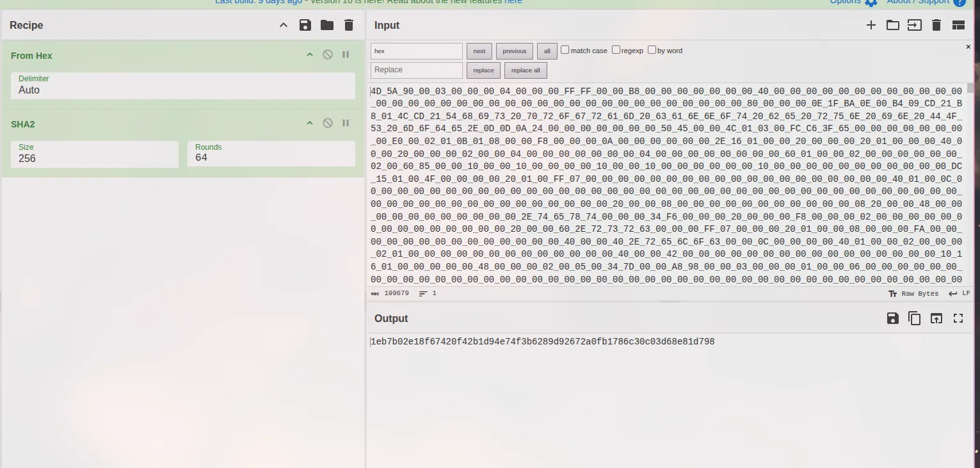Add a new input tab
Screen dimensions: 980x468
coord(871,25)
